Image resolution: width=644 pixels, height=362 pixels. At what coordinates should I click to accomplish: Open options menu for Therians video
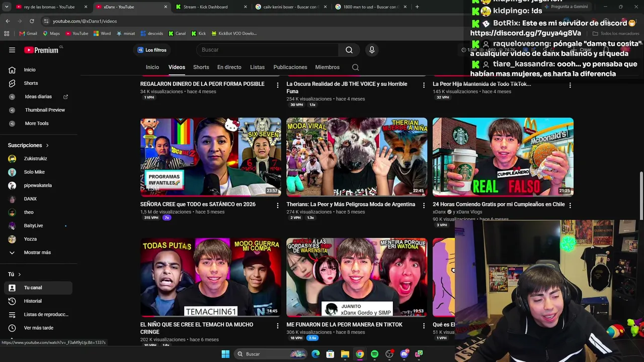tap(424, 206)
